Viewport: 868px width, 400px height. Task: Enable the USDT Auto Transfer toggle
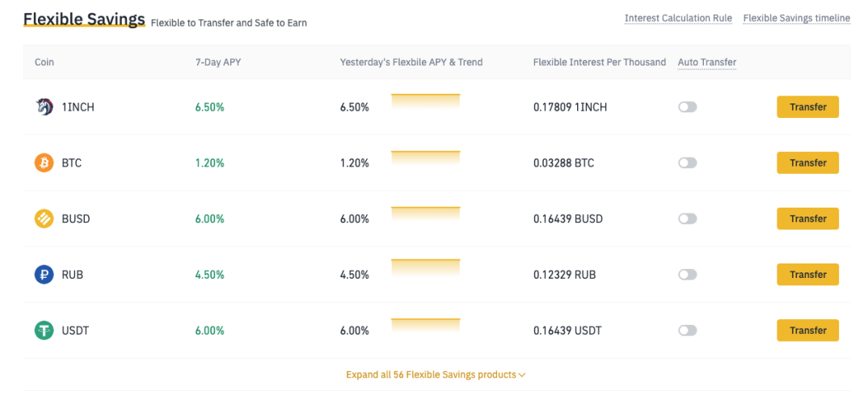click(688, 331)
